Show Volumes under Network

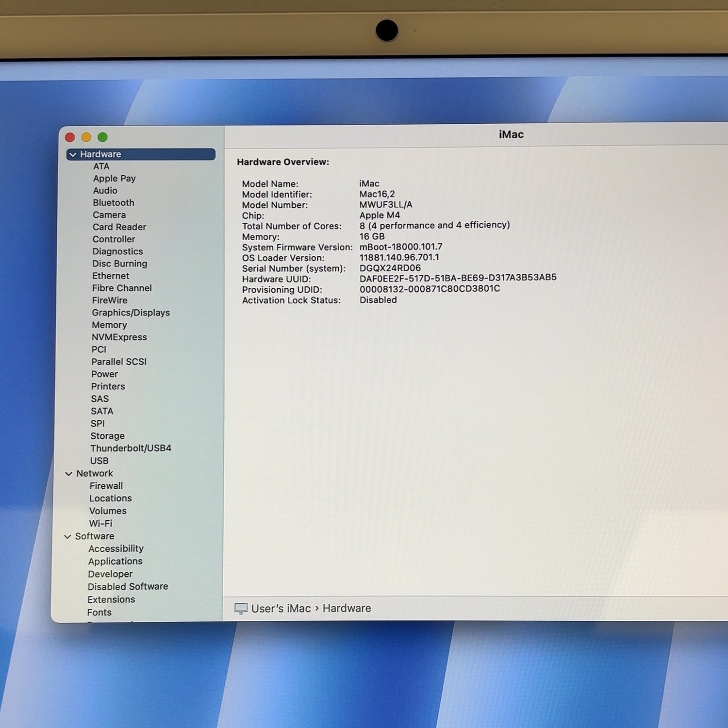point(108,512)
